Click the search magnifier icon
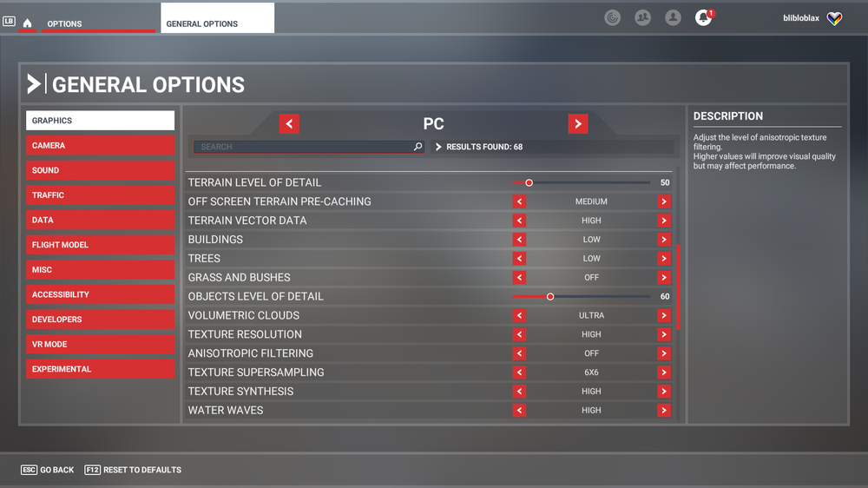 click(x=418, y=147)
